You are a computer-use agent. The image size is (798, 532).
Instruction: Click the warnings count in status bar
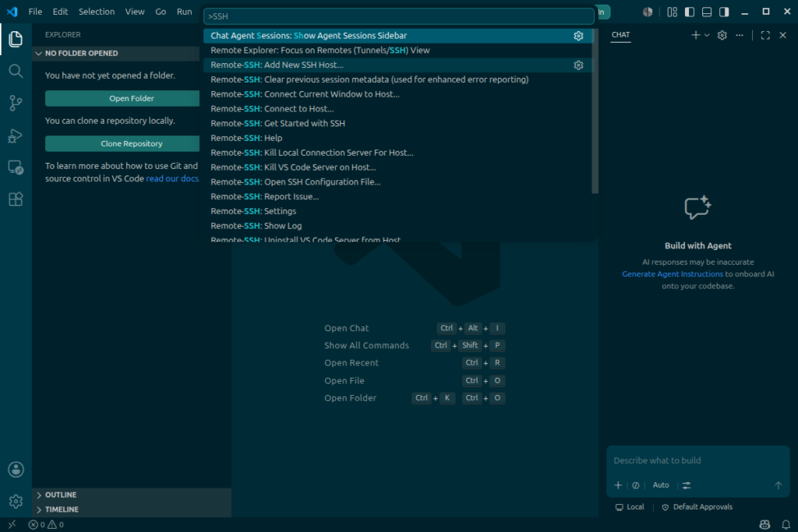tap(55, 524)
